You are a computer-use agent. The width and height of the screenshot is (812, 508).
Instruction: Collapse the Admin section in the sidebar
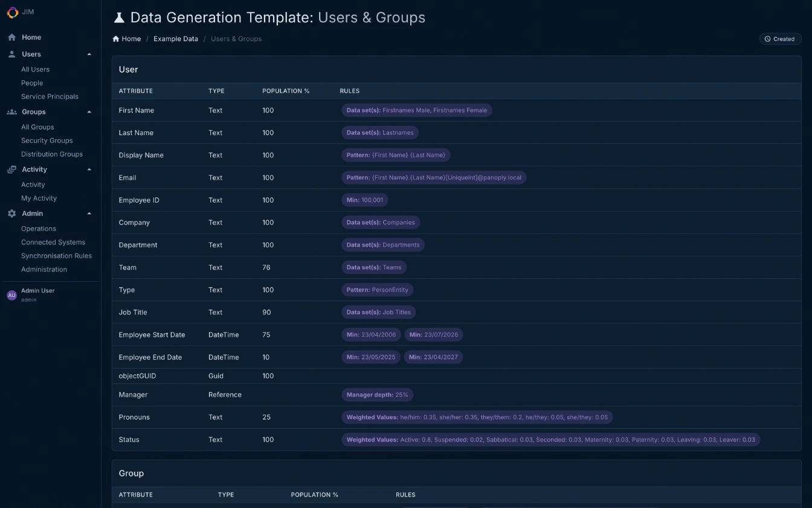(x=89, y=213)
